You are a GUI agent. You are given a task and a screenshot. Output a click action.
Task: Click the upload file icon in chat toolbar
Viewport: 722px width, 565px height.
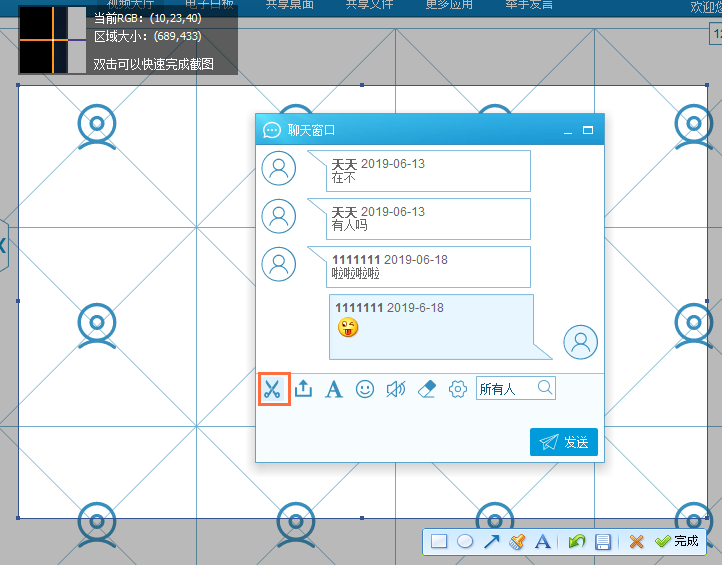[303, 389]
